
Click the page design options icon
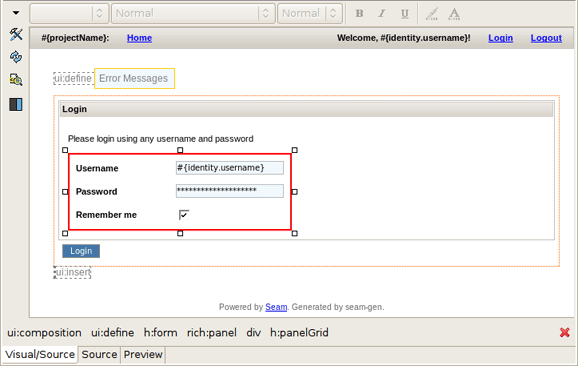[x=16, y=80]
